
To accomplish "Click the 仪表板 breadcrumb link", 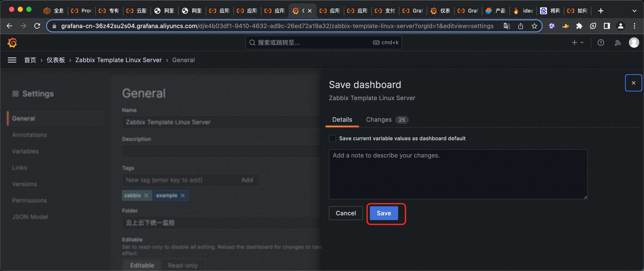I will click(56, 60).
